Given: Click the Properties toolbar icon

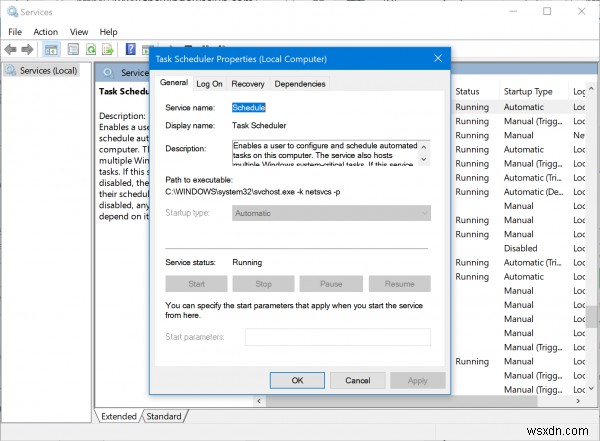Looking at the screenshot, I should 73,49.
